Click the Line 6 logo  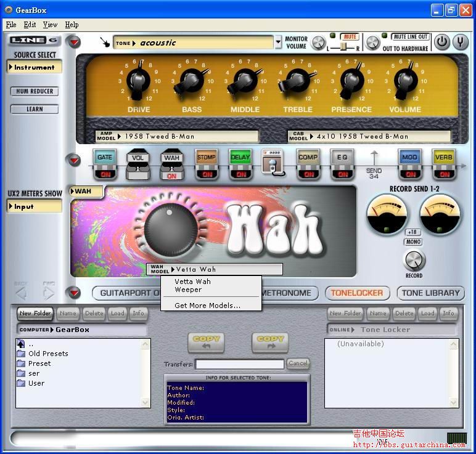[33, 40]
